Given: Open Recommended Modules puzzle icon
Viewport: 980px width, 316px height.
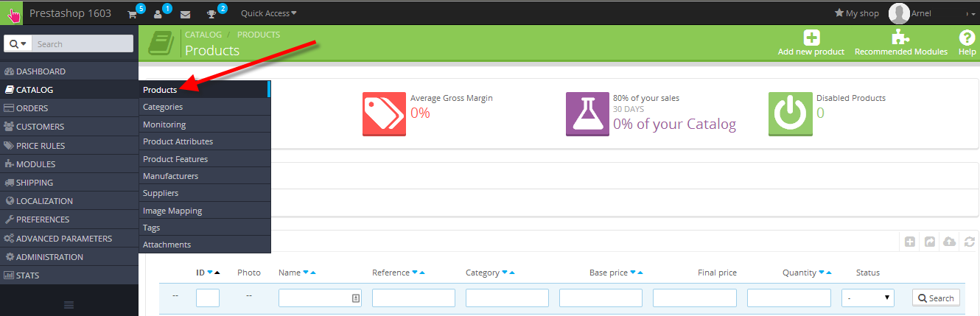Looking at the screenshot, I should pyautogui.click(x=900, y=38).
